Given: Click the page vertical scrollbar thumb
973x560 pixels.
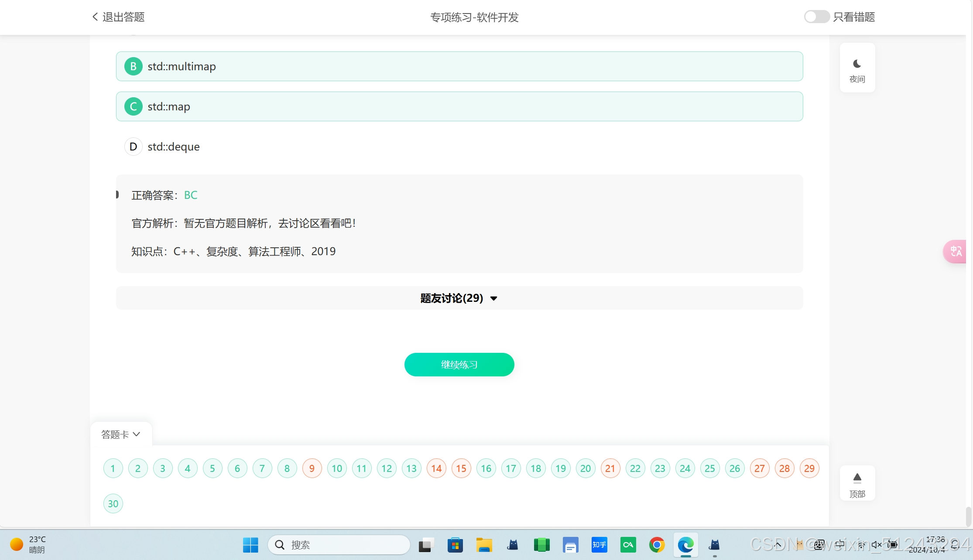Looking at the screenshot, I should coord(968,516).
